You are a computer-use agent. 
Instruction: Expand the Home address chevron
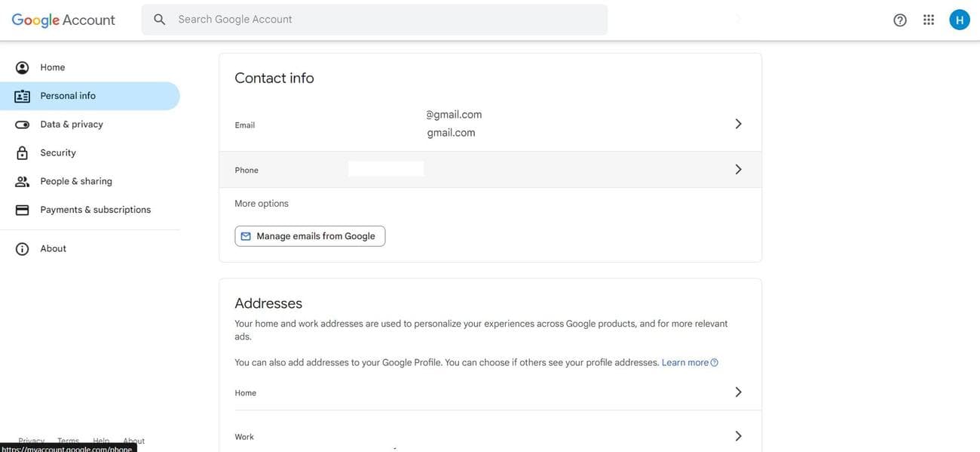coord(738,392)
